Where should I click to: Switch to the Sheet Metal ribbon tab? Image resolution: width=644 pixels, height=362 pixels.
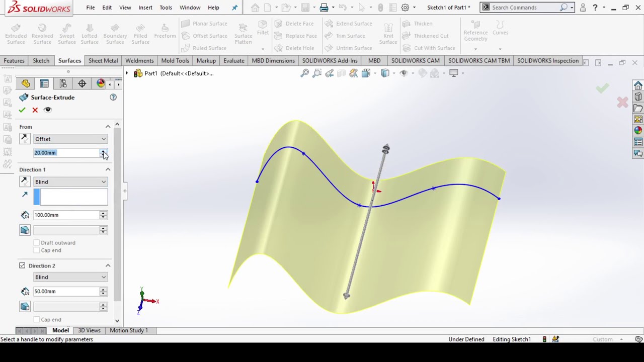pos(103,61)
